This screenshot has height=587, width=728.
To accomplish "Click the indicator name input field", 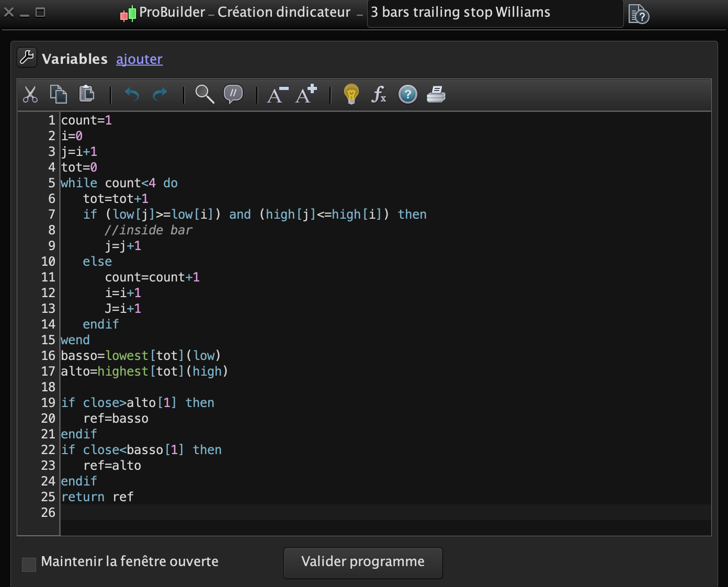I will [494, 13].
